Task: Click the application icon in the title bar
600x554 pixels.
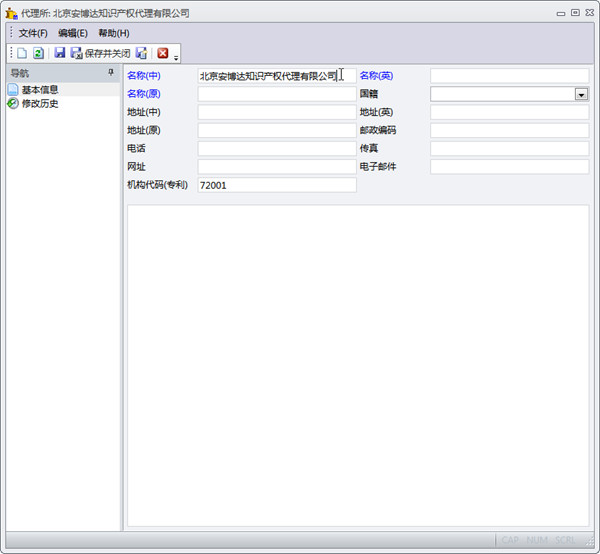Action: [11, 13]
